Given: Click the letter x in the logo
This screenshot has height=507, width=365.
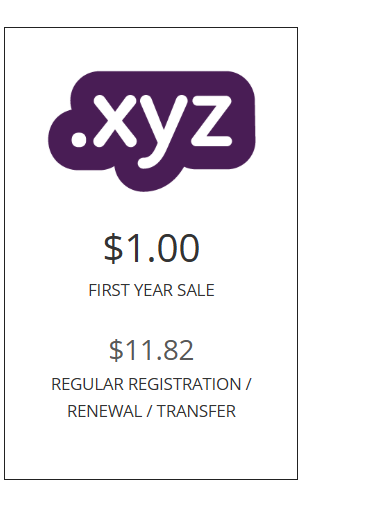Looking at the screenshot, I should click(114, 121).
